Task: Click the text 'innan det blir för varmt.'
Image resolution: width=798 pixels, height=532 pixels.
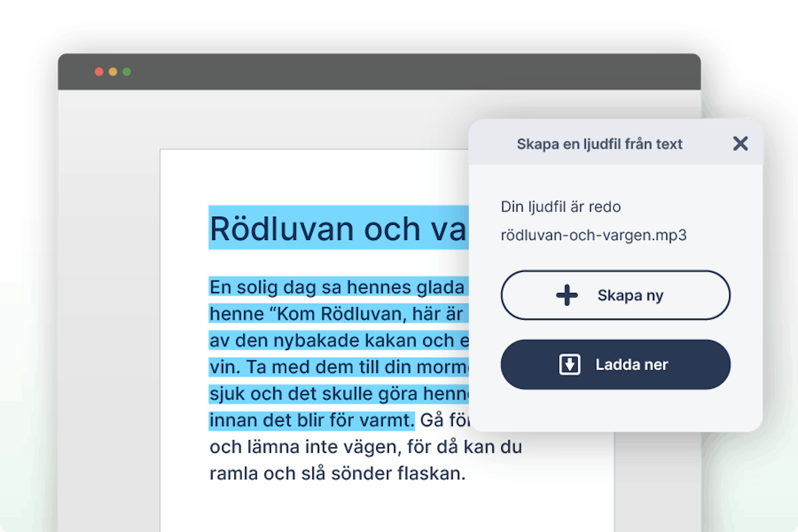Action: [x=312, y=420]
